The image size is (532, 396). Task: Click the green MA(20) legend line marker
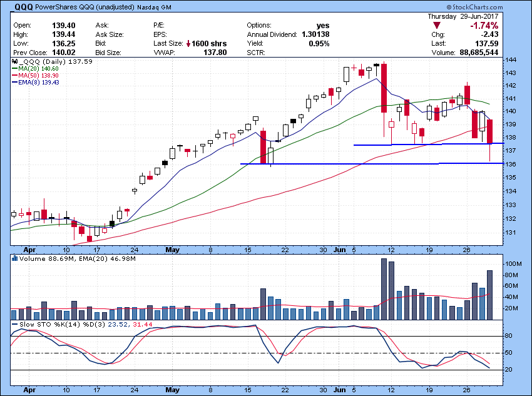pyautogui.click(x=14, y=68)
